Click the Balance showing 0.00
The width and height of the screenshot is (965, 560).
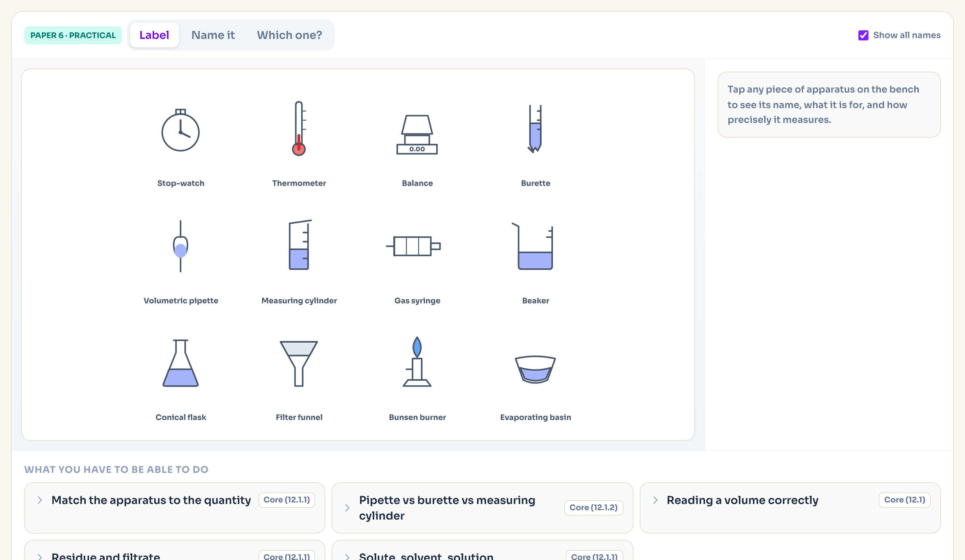point(417,135)
